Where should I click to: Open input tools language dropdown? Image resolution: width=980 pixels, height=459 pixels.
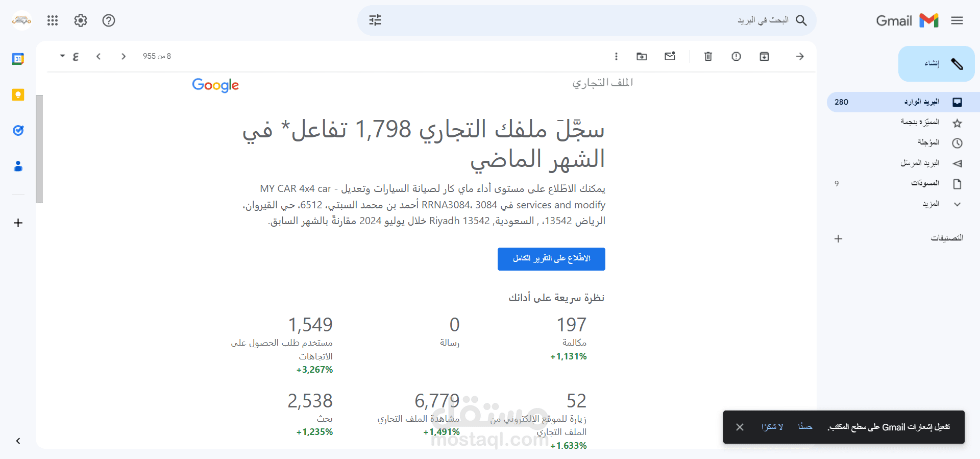(62, 56)
